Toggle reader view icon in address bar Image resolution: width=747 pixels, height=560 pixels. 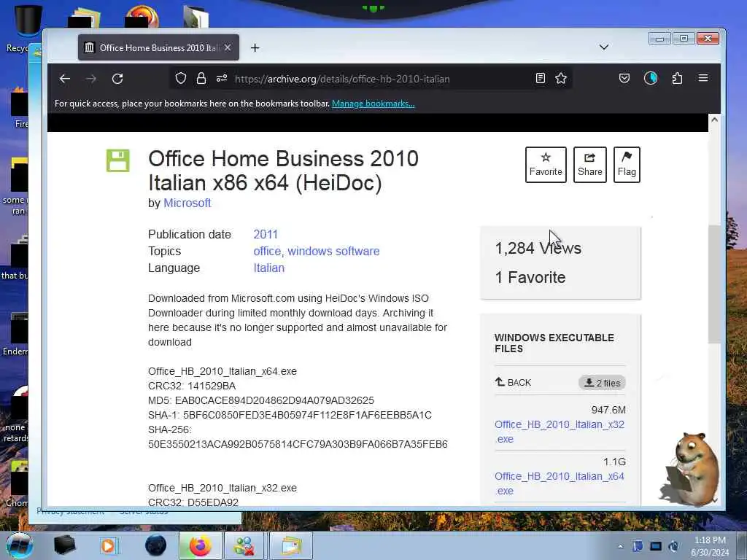[x=541, y=78]
